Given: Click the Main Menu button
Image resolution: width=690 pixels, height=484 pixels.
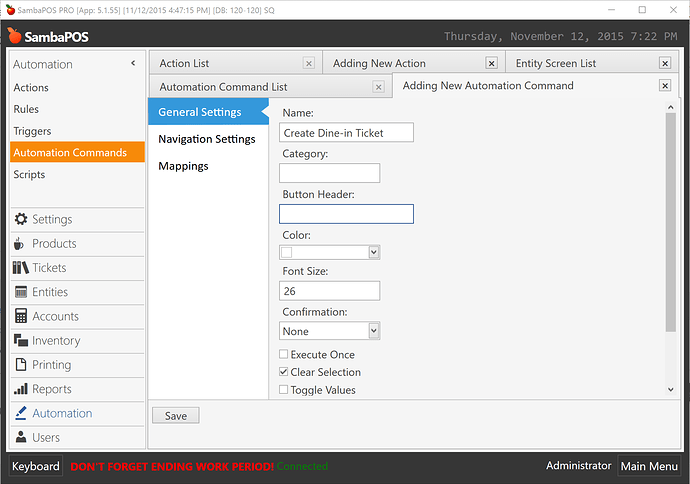Looking at the screenshot, I should tap(648, 466).
